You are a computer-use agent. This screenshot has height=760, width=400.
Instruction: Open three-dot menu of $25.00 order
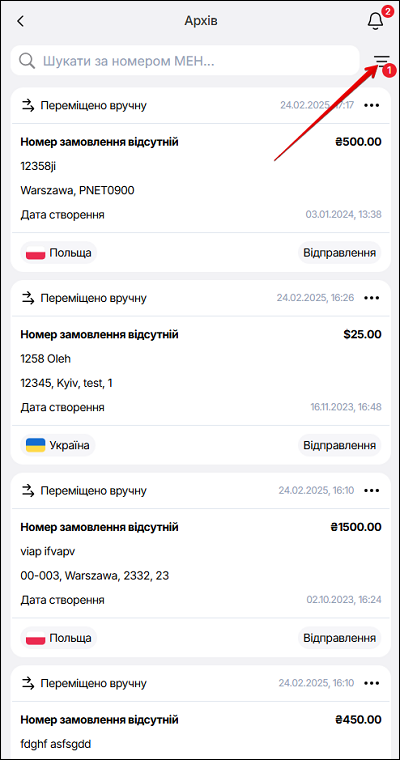(372, 298)
